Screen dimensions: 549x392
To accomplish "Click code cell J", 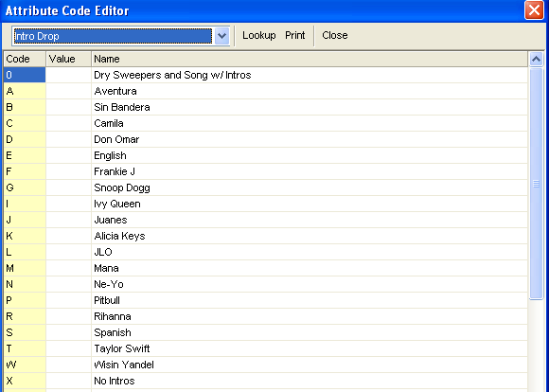I will click(25, 220).
